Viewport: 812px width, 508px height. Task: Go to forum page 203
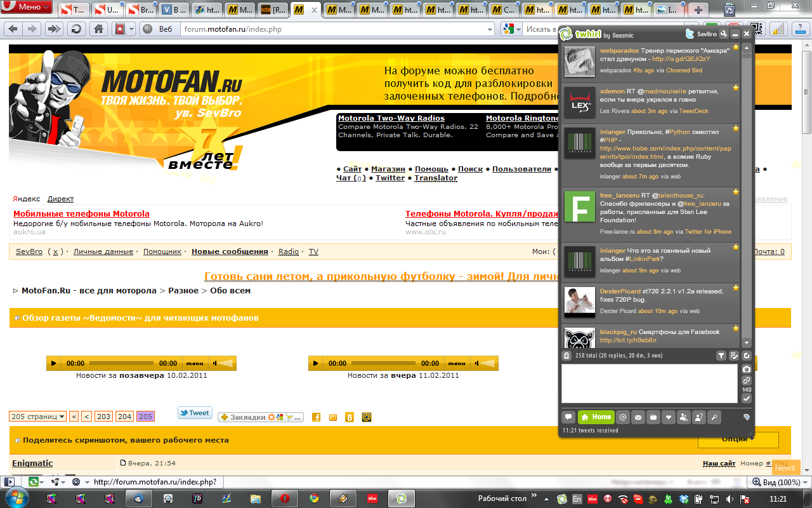click(103, 417)
